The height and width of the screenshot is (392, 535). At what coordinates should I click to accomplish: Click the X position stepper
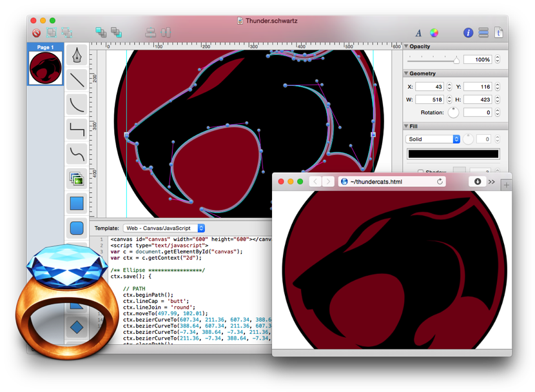click(449, 86)
